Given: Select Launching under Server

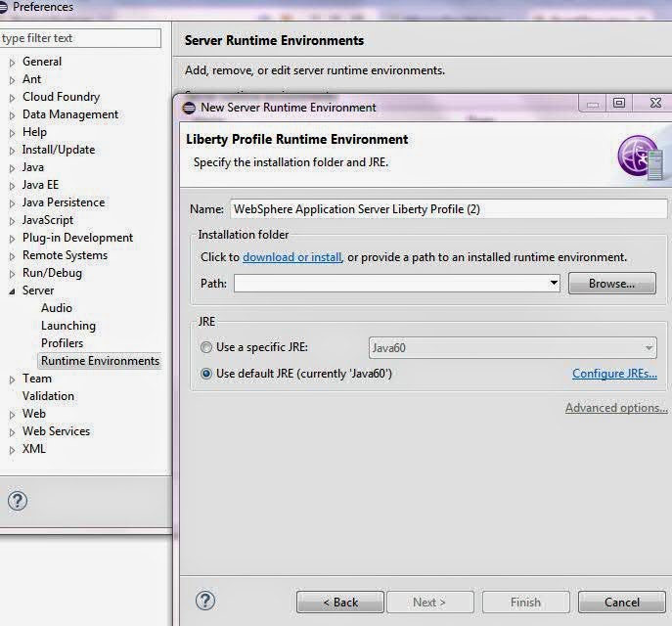Looking at the screenshot, I should point(68,326).
